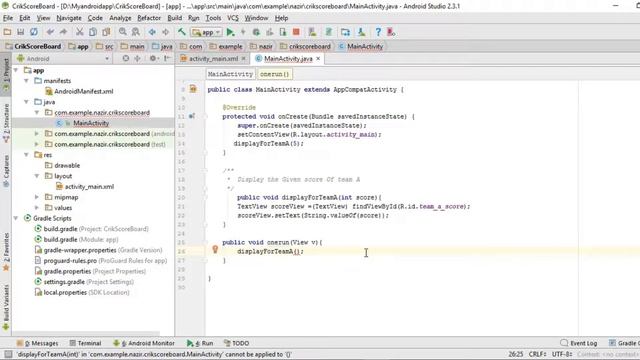640x360 pixels.
Task: Open the Refactor menu
Action: click(149, 18)
